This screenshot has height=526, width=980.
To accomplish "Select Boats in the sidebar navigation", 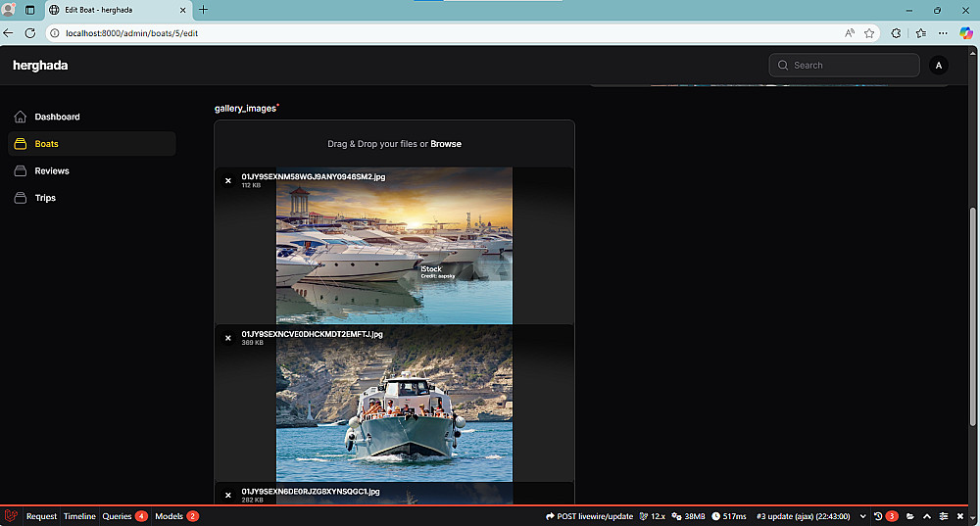I will click(92, 144).
